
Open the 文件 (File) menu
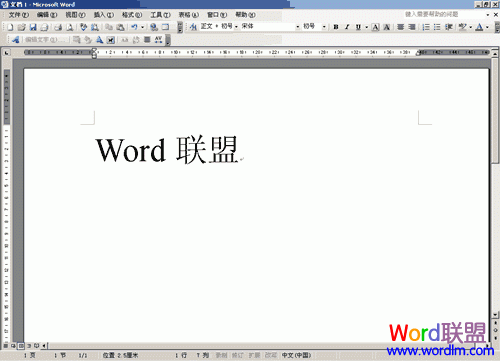[x=19, y=15]
